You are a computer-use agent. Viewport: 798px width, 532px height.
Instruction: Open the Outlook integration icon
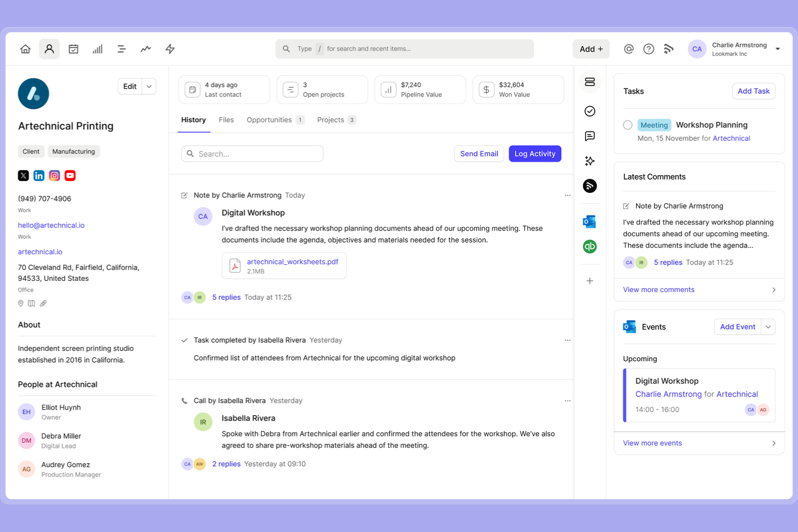[x=589, y=221]
